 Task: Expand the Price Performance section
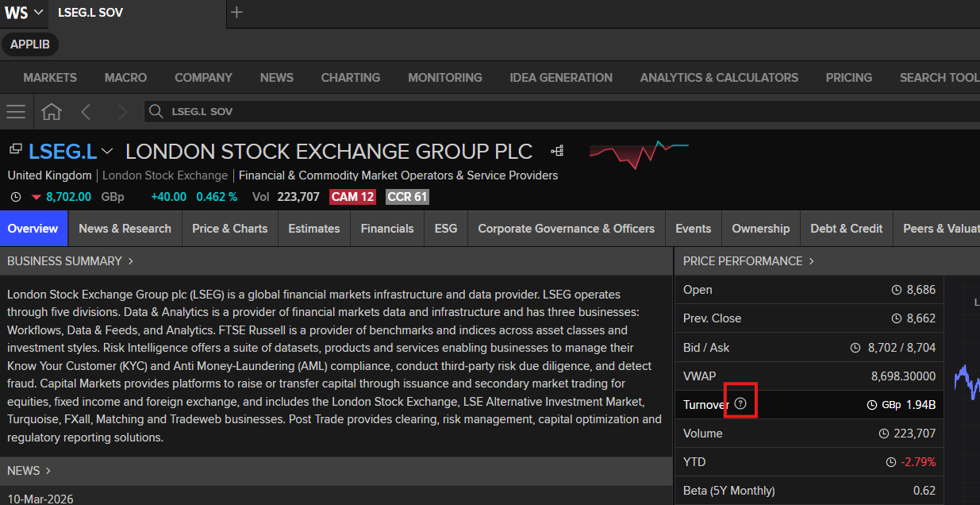coord(748,260)
